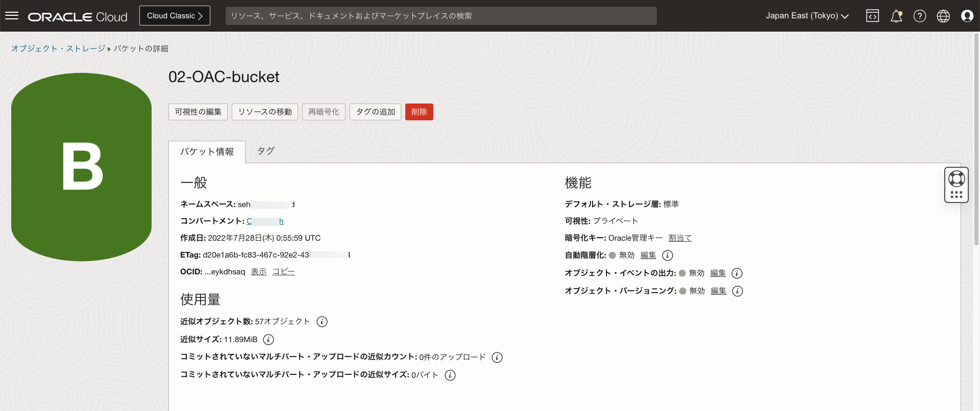Image resolution: width=980 pixels, height=411 pixels.
Task: Click 再暗号化 button
Action: [324, 112]
